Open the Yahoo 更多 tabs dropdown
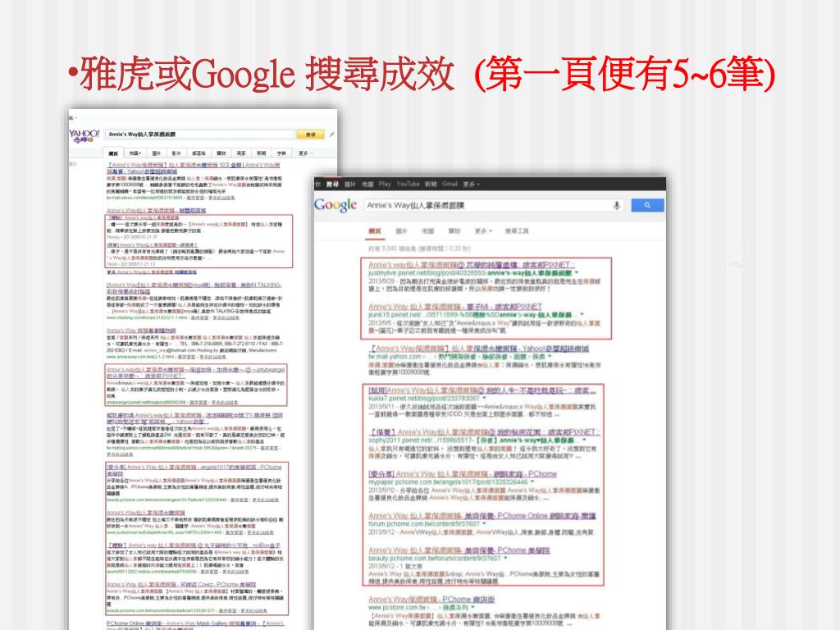The image size is (840, 630). (x=305, y=153)
